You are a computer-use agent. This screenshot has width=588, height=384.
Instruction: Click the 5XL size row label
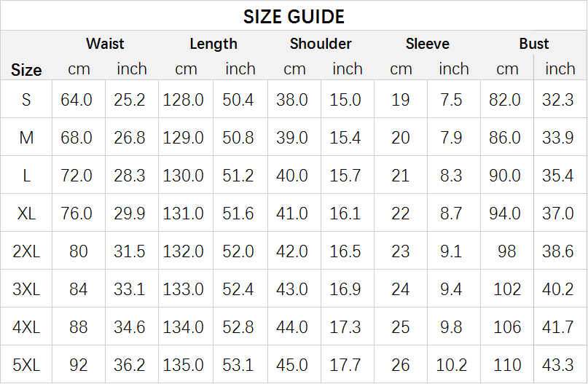tap(26, 365)
